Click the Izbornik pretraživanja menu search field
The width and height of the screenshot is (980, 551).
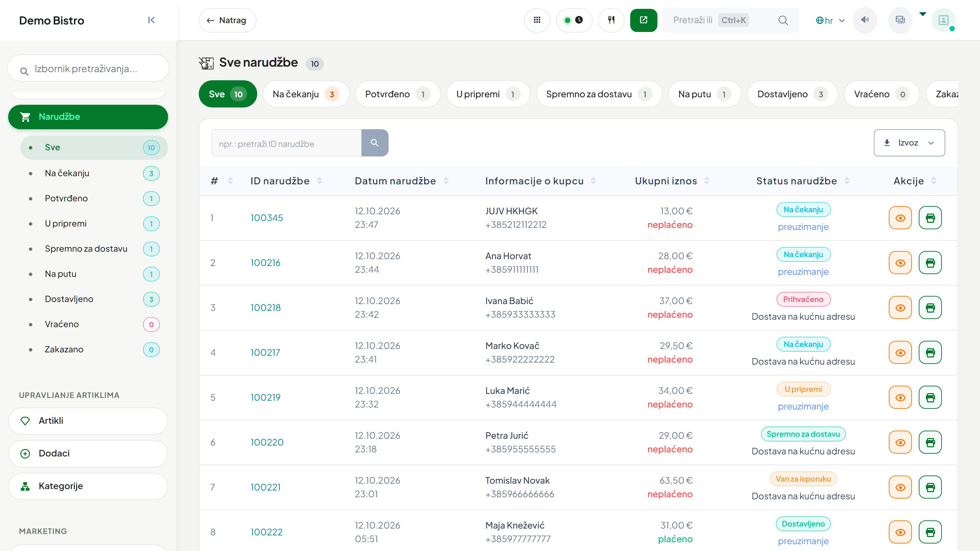coord(88,68)
